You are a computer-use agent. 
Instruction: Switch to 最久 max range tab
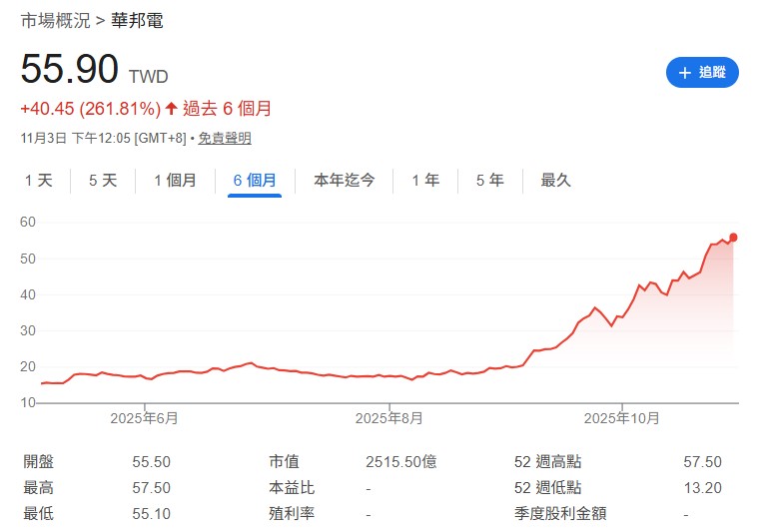click(555, 181)
